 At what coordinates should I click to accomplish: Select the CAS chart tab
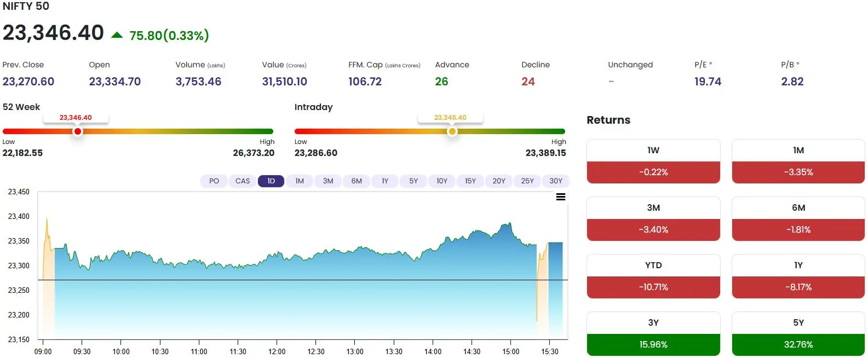(243, 181)
